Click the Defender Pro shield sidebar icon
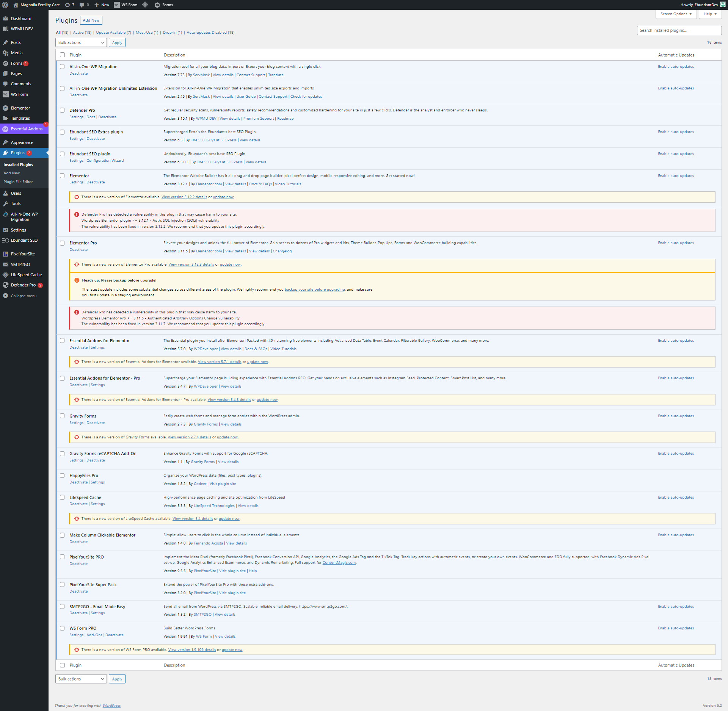The width and height of the screenshot is (728, 712). click(5, 285)
